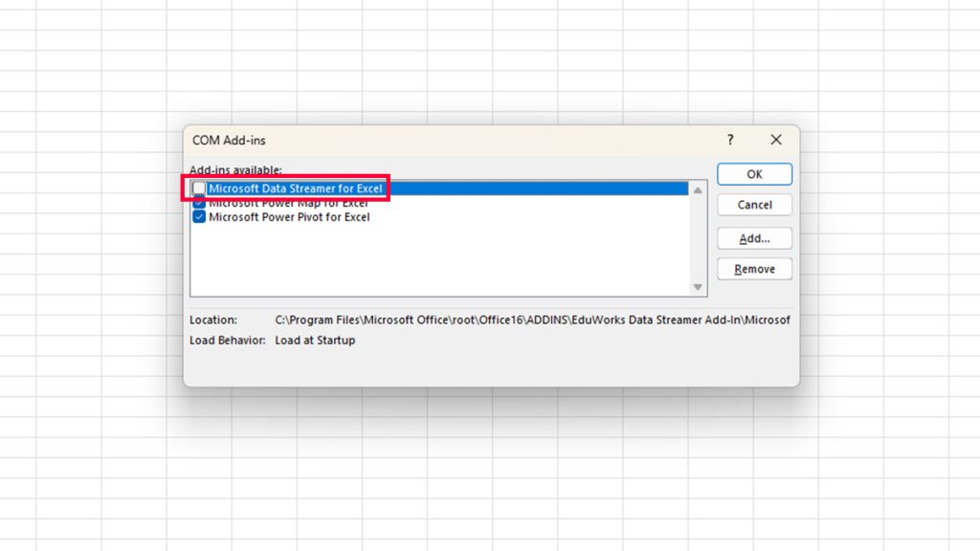
Task: Uncheck Microsoft Power Pivot for Excel
Action: click(x=198, y=217)
